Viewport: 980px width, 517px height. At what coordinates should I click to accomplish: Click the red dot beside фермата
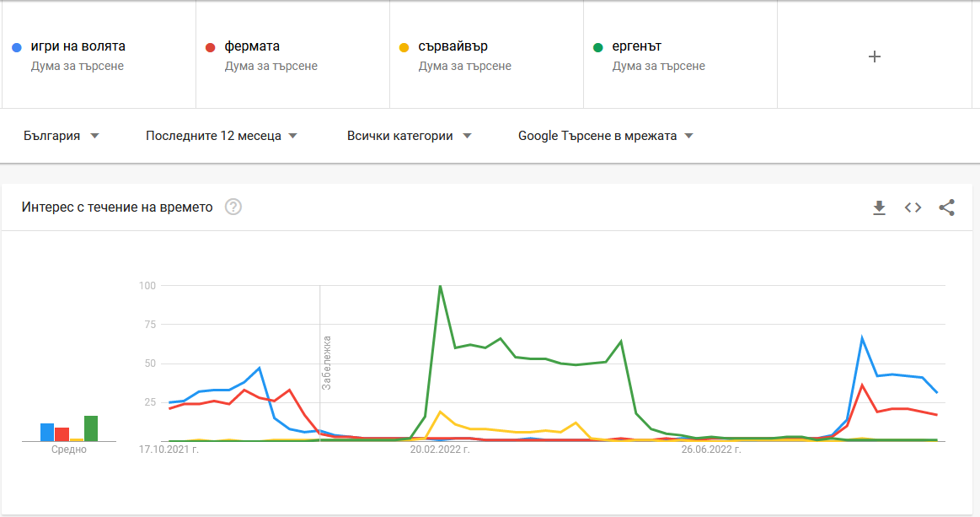pyautogui.click(x=212, y=47)
